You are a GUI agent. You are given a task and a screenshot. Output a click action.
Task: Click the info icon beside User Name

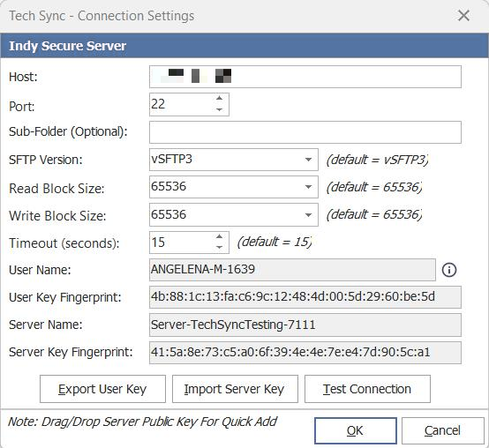[x=449, y=270]
